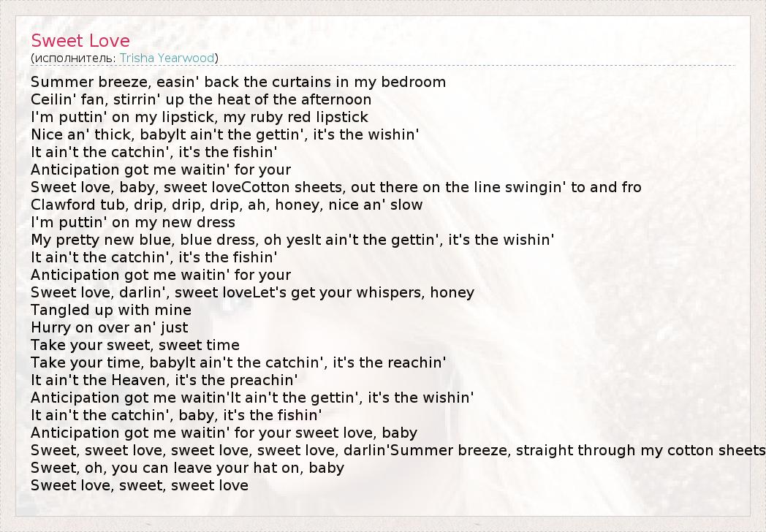Select the 'Ceilin' fan, stirrin' up' line
Image resolution: width=766 pixels, height=532 pixels.
point(201,99)
